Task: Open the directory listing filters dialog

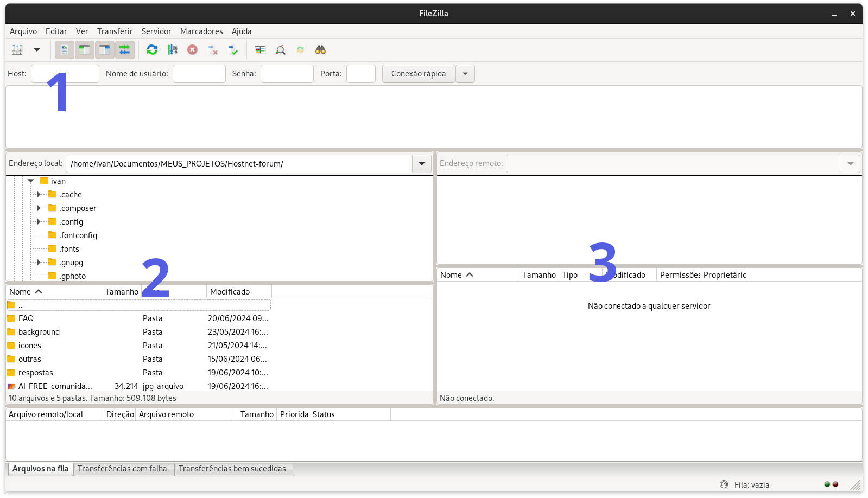Action: pyautogui.click(x=261, y=50)
